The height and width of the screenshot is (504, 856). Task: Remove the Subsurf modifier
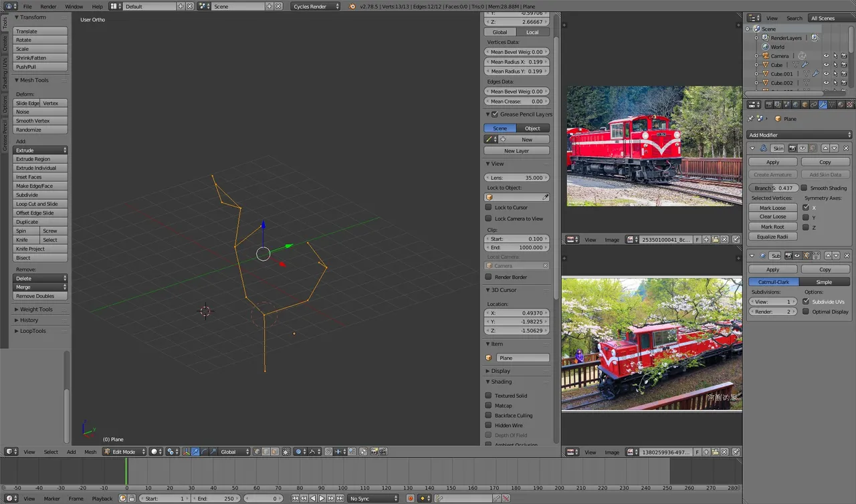pos(847,255)
